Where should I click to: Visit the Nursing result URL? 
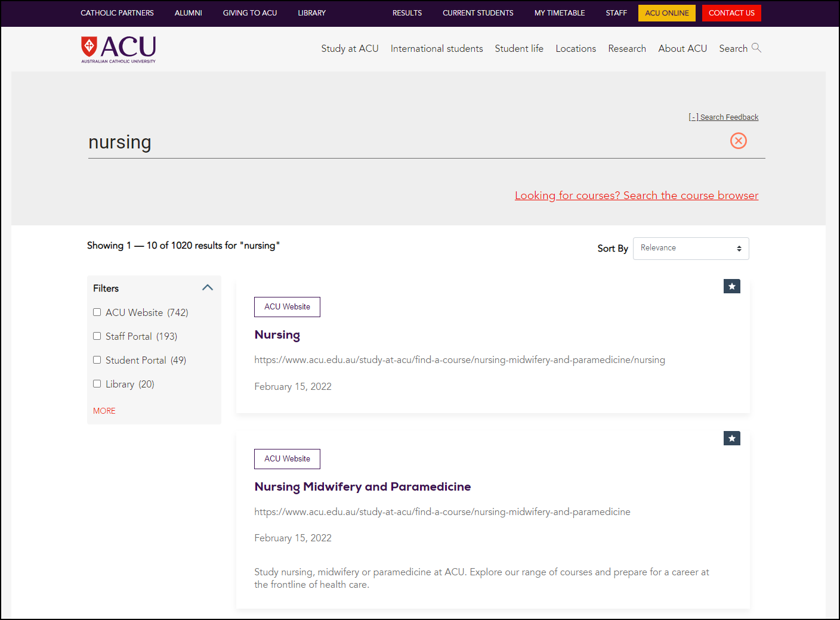point(459,359)
